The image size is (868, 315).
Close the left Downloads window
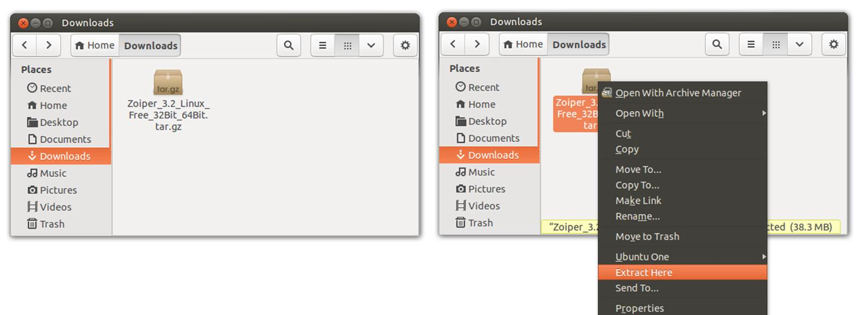(x=23, y=23)
